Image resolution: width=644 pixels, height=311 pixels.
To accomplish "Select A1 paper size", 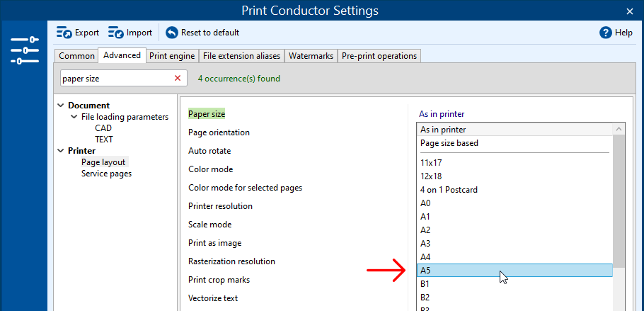I will coord(514,216).
